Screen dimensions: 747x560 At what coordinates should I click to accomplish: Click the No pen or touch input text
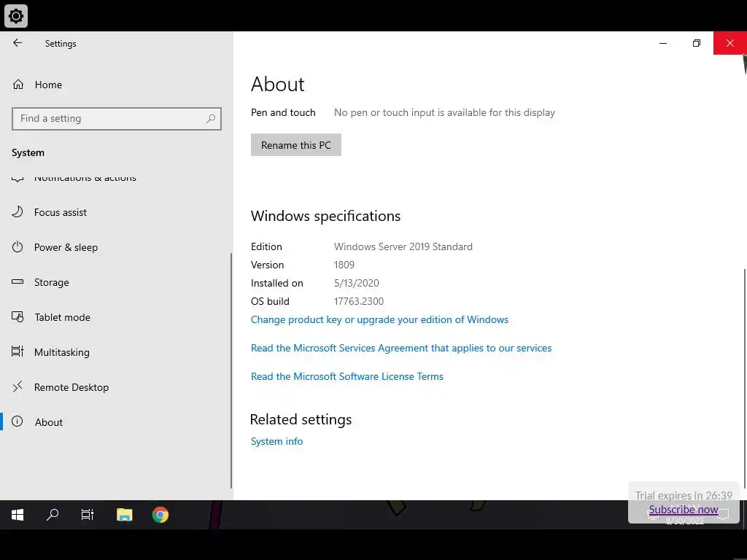pos(444,113)
